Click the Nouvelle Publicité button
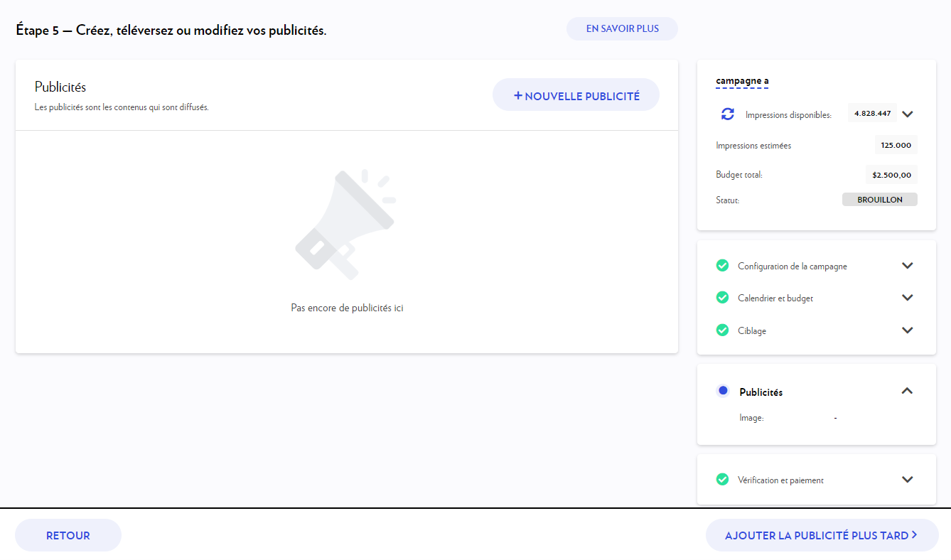Viewport: 951px width, 560px height. click(576, 95)
